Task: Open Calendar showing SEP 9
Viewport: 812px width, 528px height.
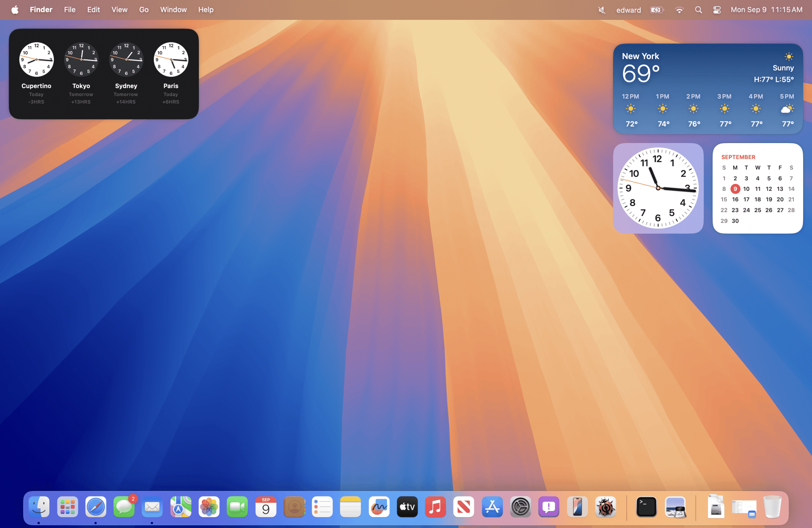Action: (266, 506)
